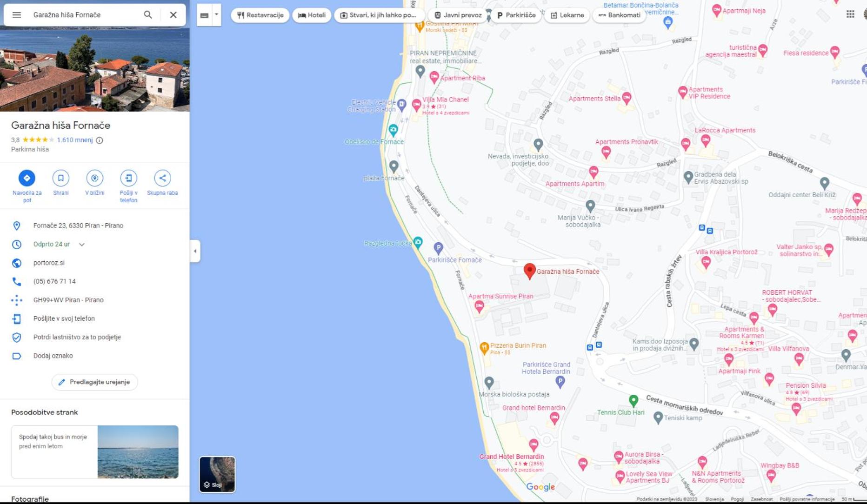The image size is (867, 504).
Task: Filter map by Hoteli chip
Action: point(312,15)
